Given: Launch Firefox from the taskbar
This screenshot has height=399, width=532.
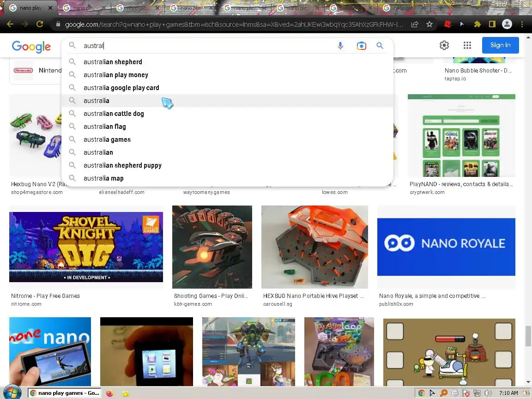Looking at the screenshot, I should coord(109,393).
